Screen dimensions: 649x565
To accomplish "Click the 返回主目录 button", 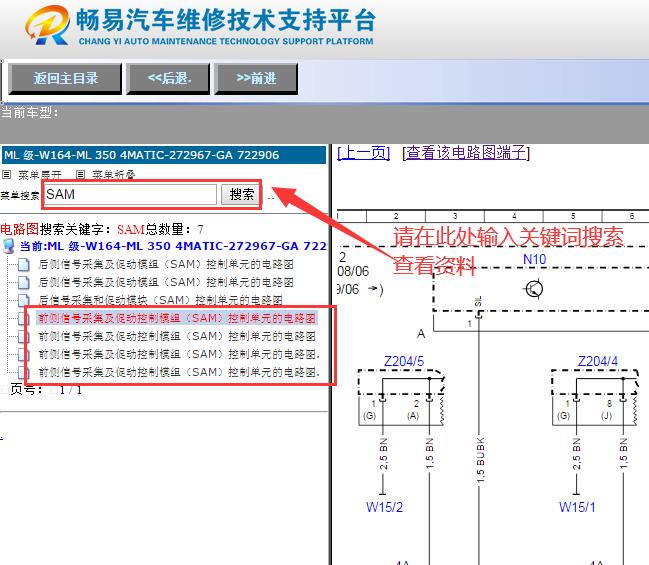I will point(65,79).
